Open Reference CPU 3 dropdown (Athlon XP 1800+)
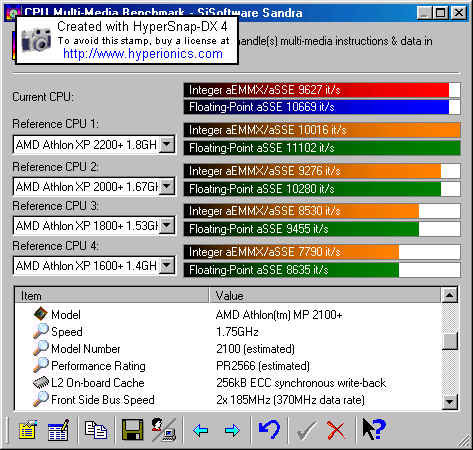 (167, 226)
